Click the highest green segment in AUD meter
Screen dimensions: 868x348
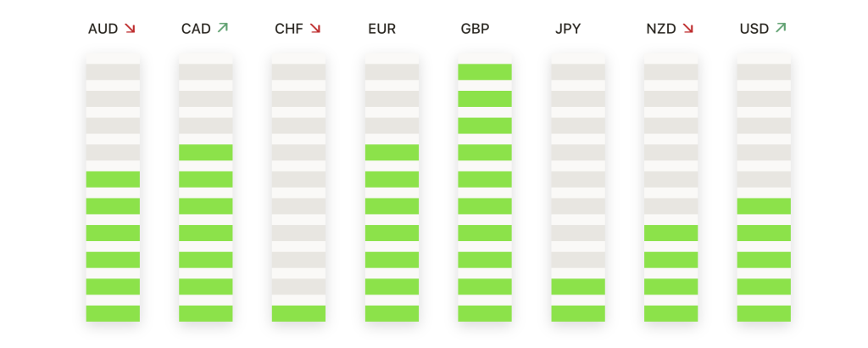click(113, 179)
